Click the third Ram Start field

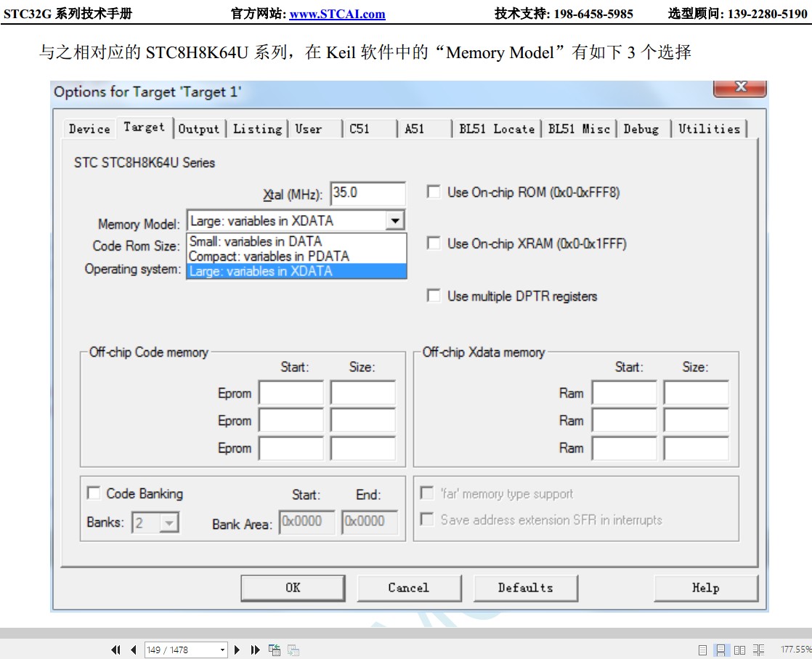point(625,448)
